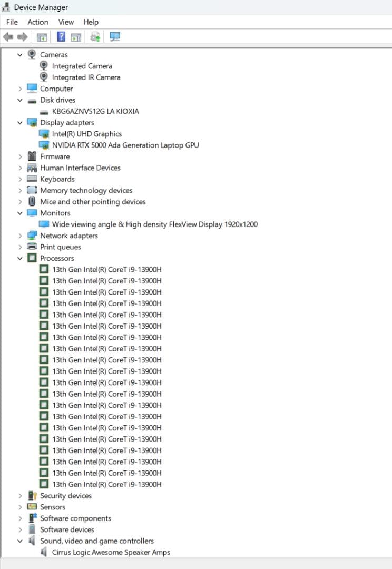Open the View menu
Viewport: 392px width, 569px height.
tap(66, 22)
